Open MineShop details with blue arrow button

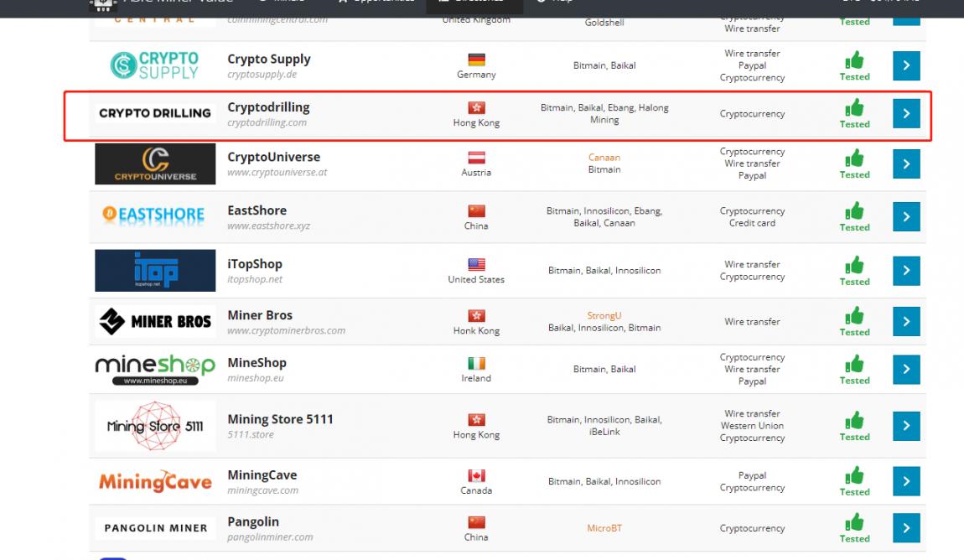tap(906, 369)
